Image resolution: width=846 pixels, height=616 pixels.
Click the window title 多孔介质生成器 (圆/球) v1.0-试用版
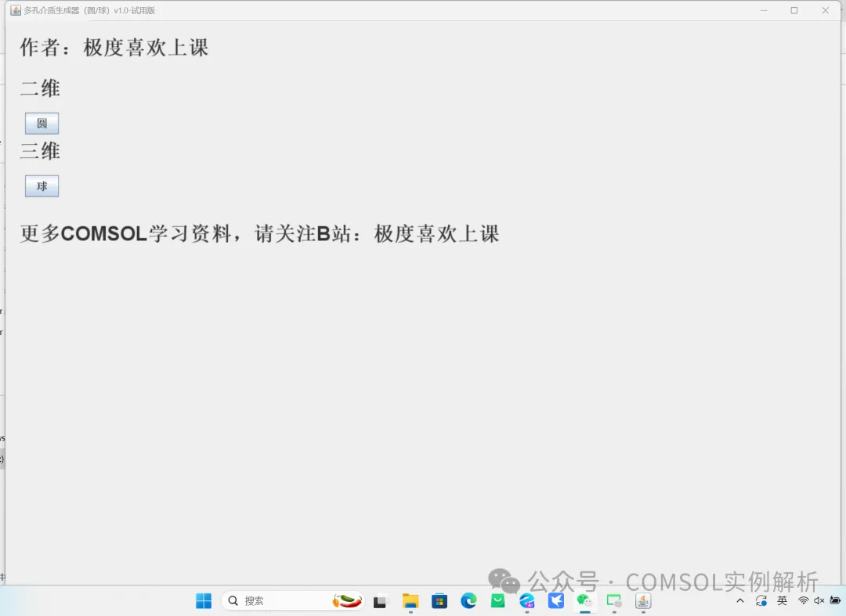pos(89,10)
